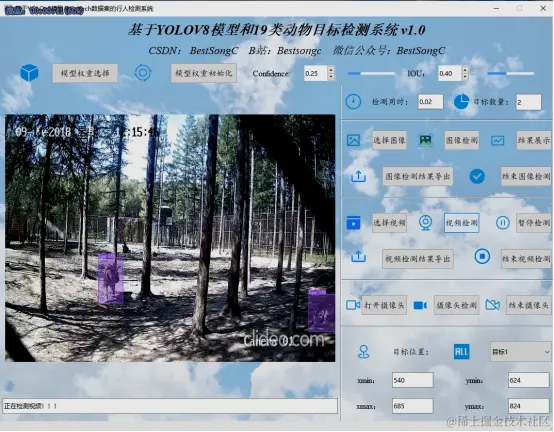Click the xmin field showing 540
Viewport: 554px width, 432px height.
click(x=413, y=380)
